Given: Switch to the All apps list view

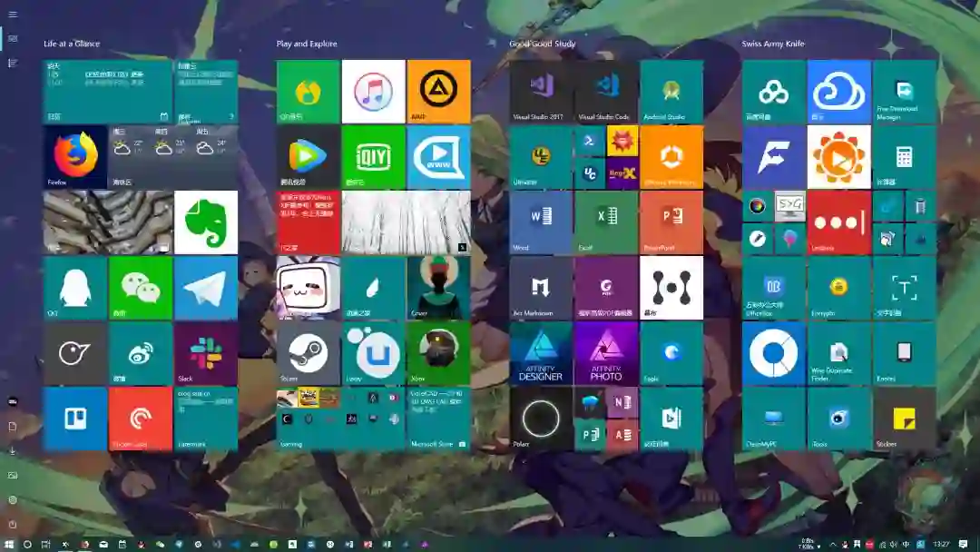Looking at the screenshot, I should click(x=13, y=63).
